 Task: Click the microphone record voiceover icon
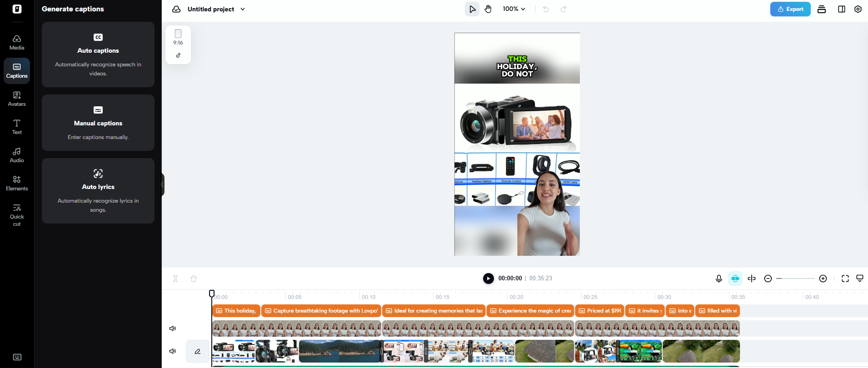click(x=718, y=278)
